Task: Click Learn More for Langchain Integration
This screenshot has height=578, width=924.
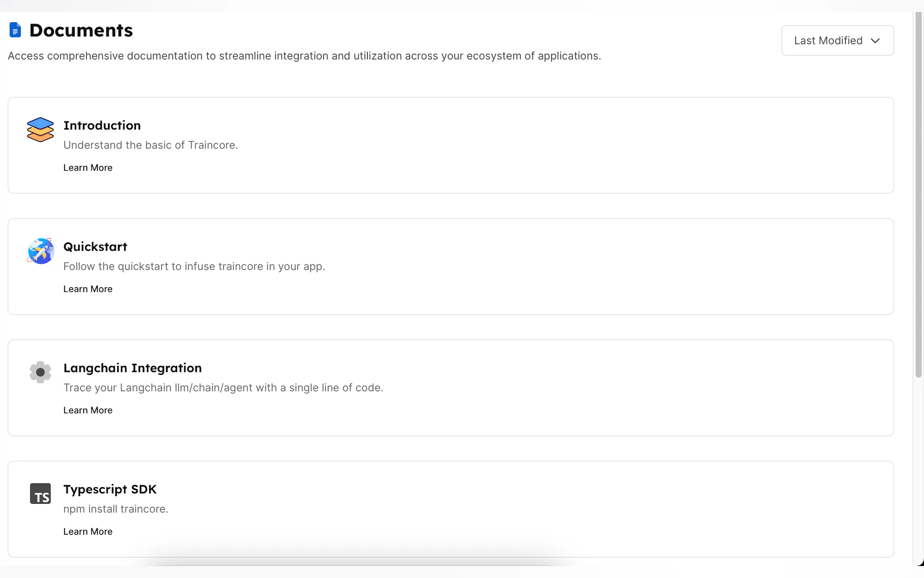Action: pyautogui.click(x=88, y=410)
